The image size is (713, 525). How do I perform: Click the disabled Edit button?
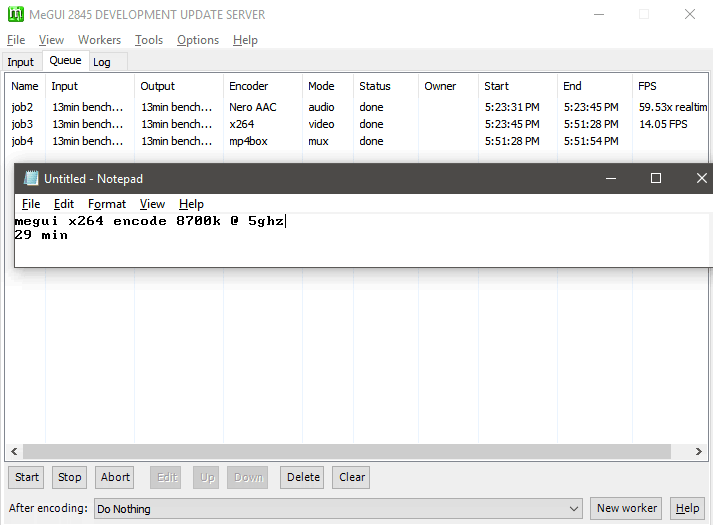point(166,477)
